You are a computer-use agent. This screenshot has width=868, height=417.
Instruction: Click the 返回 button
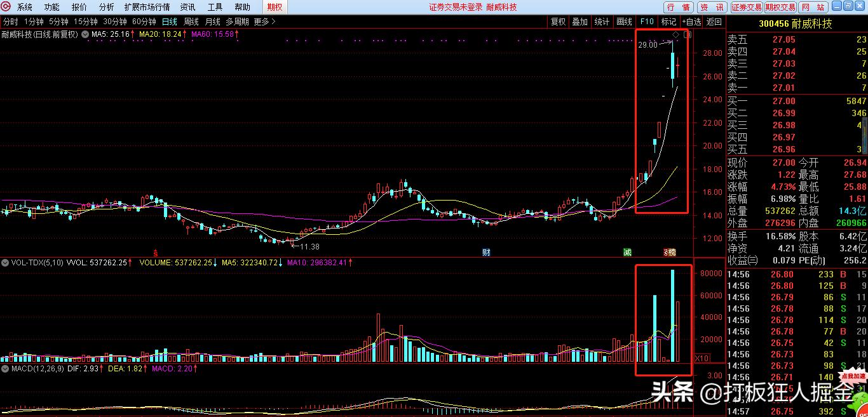tap(715, 22)
